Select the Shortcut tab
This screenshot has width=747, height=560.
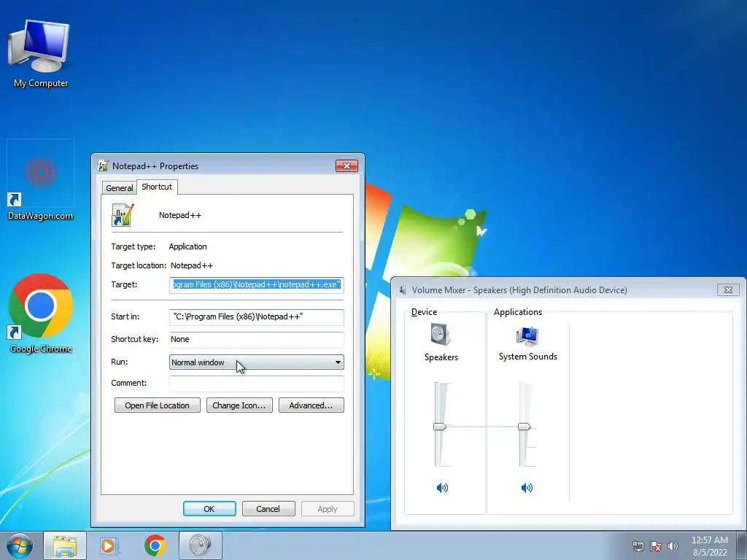point(157,187)
